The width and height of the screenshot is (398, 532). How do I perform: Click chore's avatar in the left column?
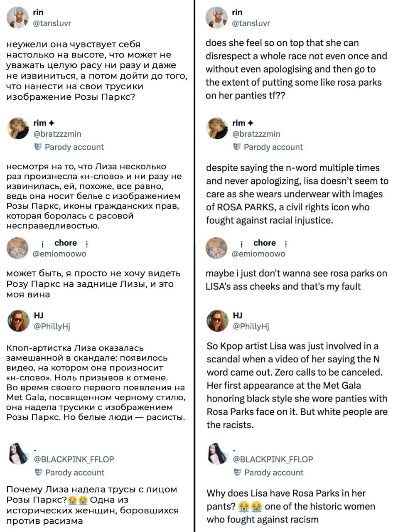[x=18, y=248]
